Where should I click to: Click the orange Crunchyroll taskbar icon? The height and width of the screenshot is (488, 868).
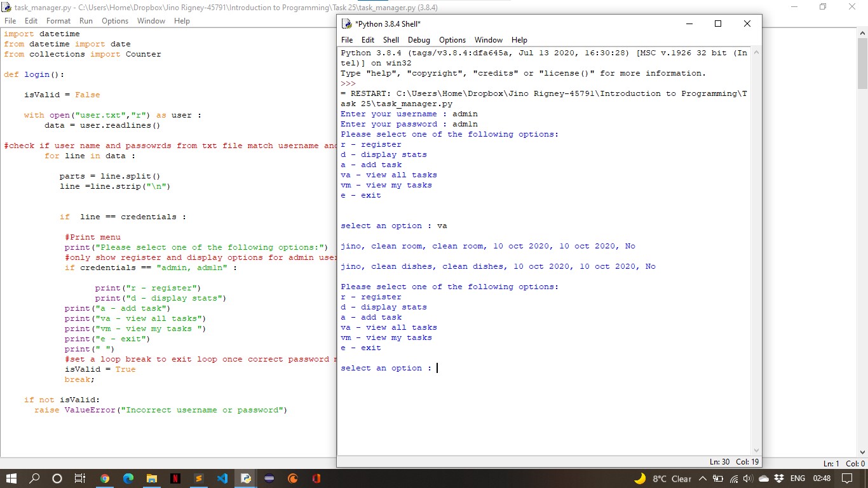(x=292, y=478)
